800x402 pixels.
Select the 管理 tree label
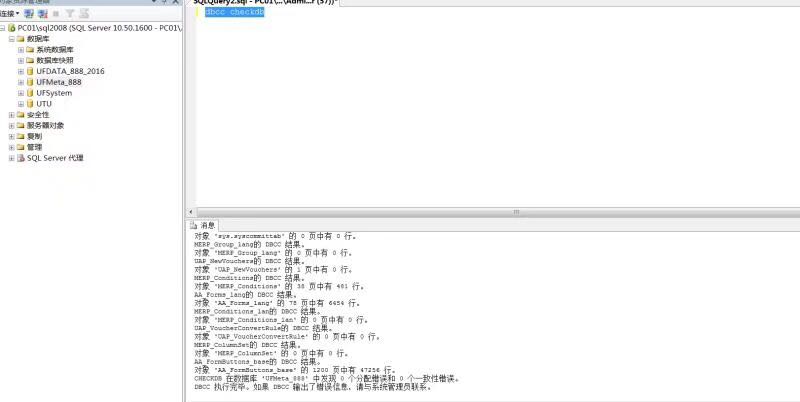pos(35,147)
